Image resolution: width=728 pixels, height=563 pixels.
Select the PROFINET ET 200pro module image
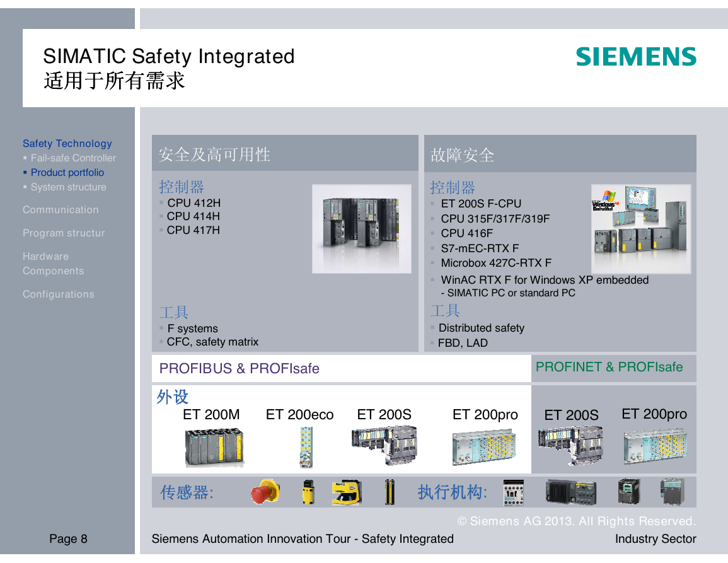[655, 446]
